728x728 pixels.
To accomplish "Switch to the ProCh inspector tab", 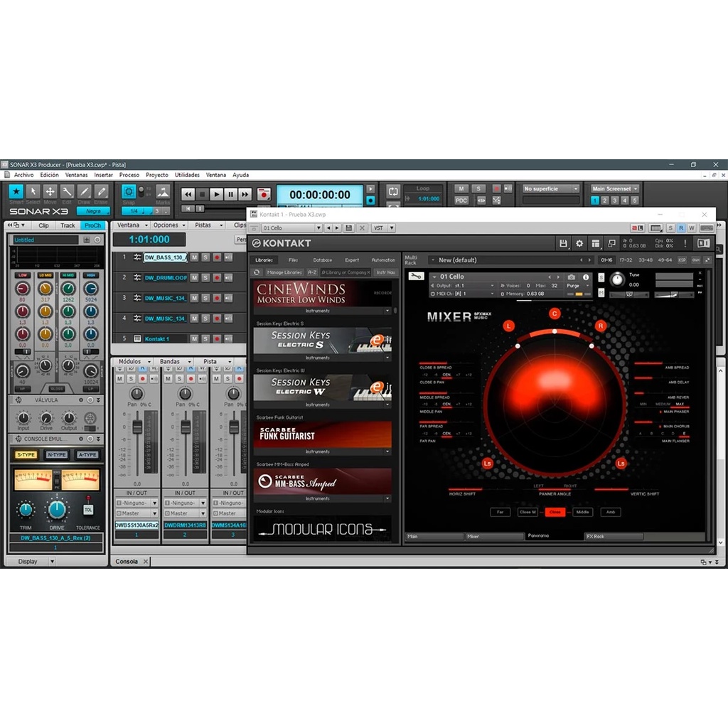I will pos(92,225).
